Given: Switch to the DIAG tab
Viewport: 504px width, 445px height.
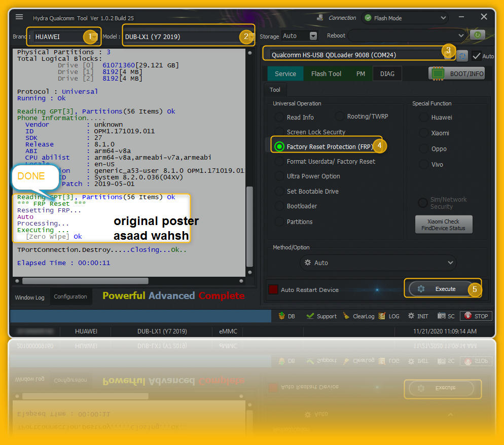Looking at the screenshot, I should pyautogui.click(x=387, y=73).
